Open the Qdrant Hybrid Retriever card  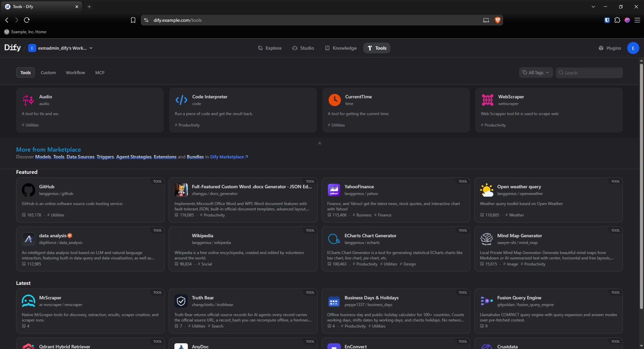pyautogui.click(x=90, y=343)
